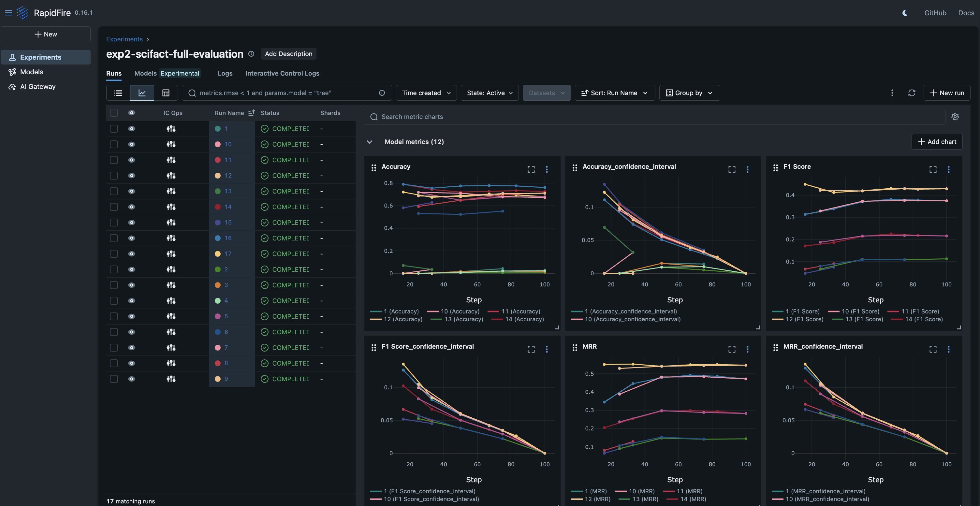Click experiment name info icon
Image resolution: width=980 pixels, height=506 pixels.
(x=251, y=54)
